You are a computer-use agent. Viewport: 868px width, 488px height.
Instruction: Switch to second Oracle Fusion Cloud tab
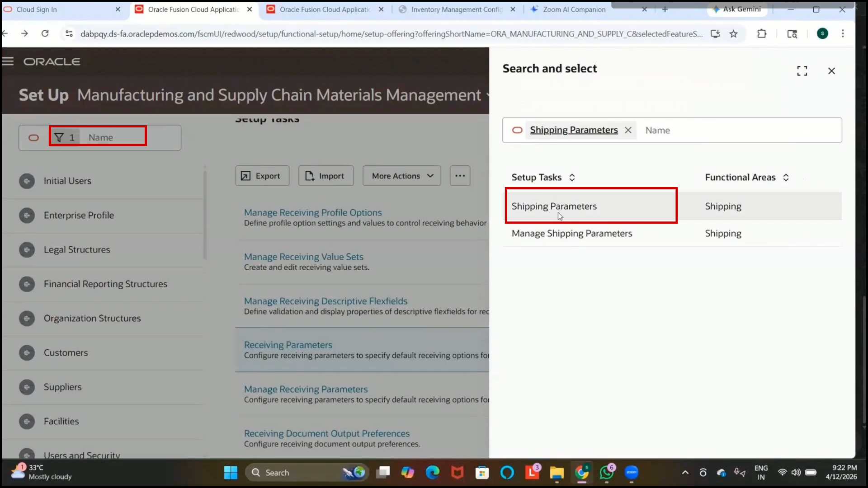tap(325, 9)
